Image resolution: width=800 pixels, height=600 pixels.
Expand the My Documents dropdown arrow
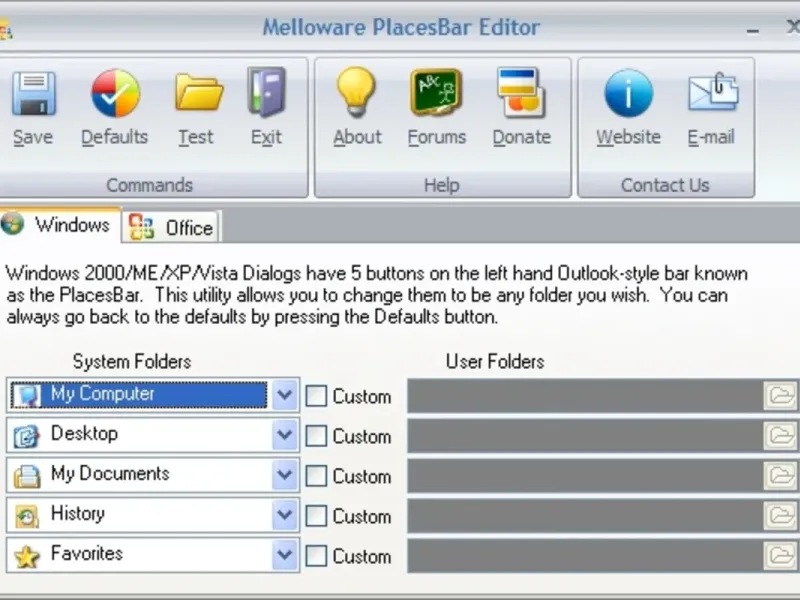click(x=285, y=474)
